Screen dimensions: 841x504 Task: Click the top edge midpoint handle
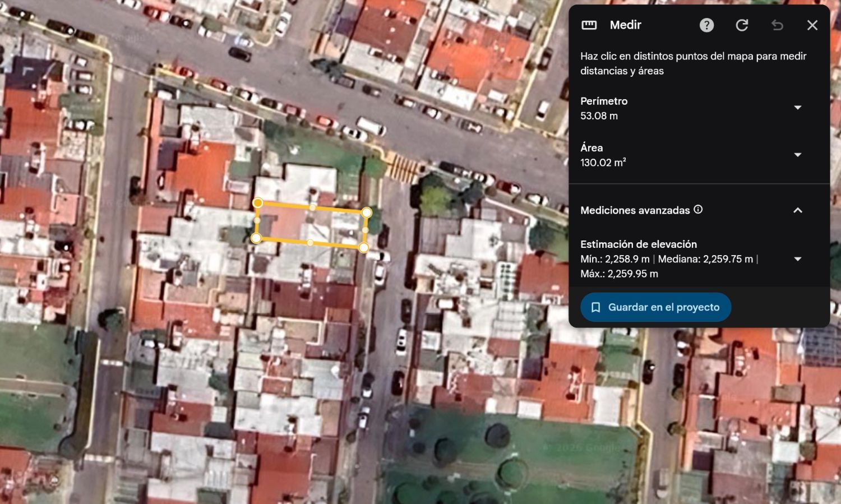coord(312,207)
